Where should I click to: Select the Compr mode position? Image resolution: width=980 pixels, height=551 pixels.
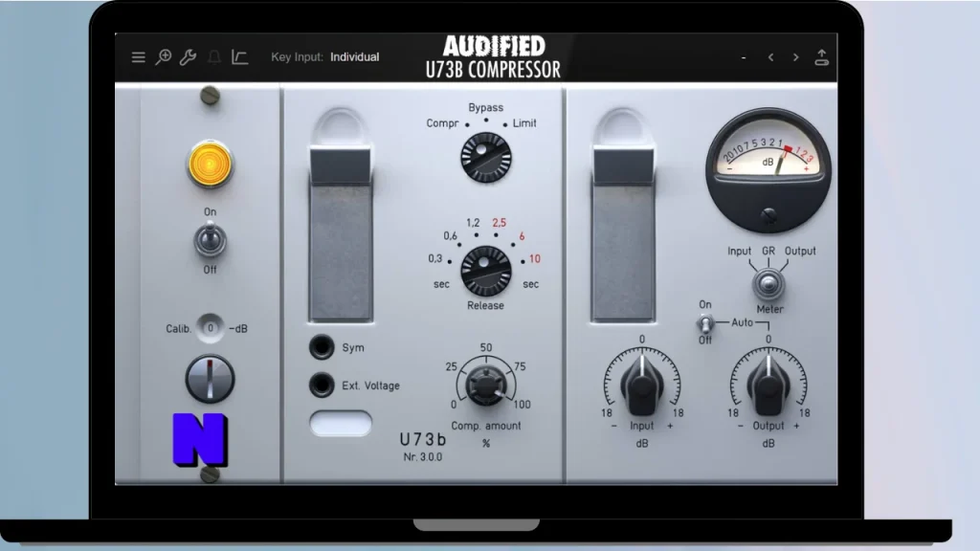tap(442, 123)
